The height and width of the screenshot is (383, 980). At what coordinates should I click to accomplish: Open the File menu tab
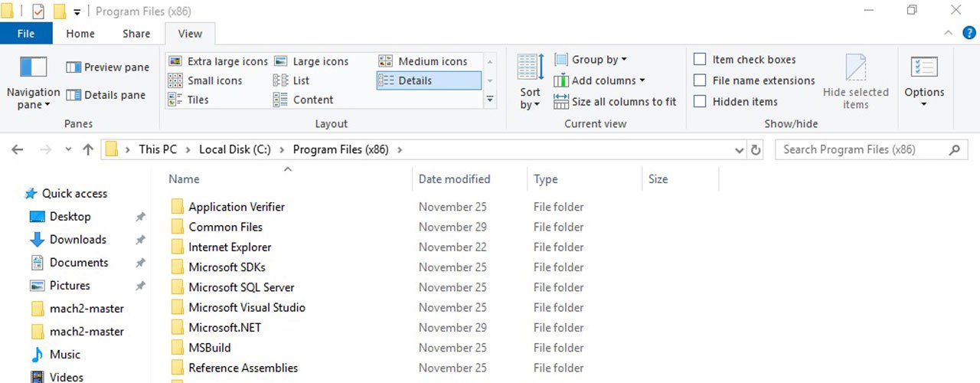point(26,34)
